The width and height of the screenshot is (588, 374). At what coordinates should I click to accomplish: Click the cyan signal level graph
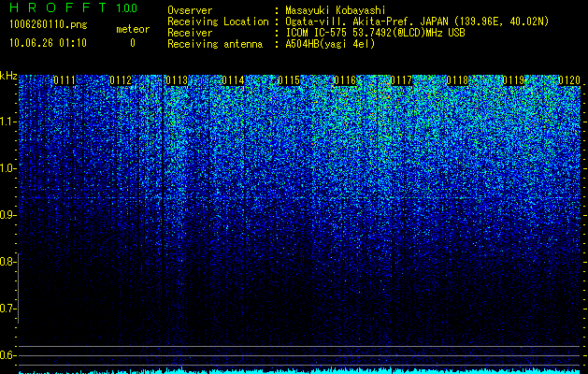coord(299,370)
